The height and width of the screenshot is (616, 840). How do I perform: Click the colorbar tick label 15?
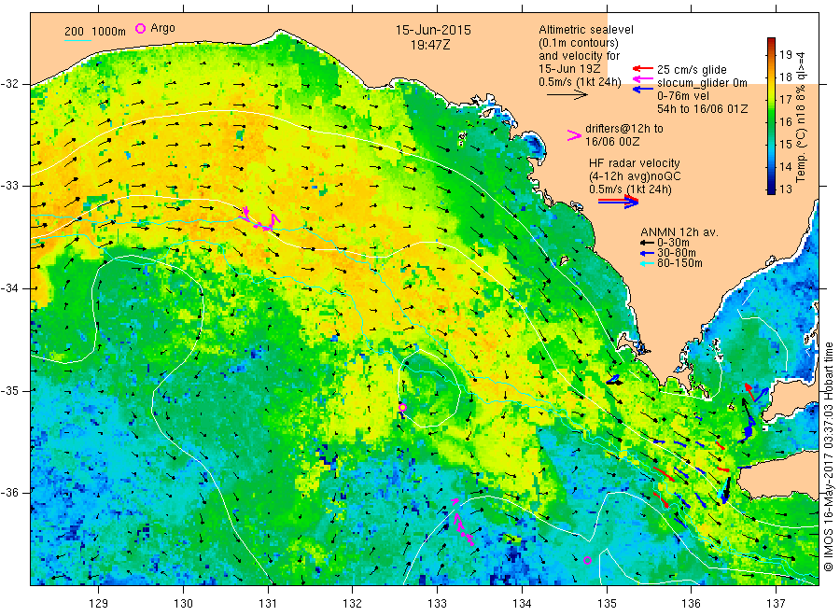pyautogui.click(x=785, y=144)
